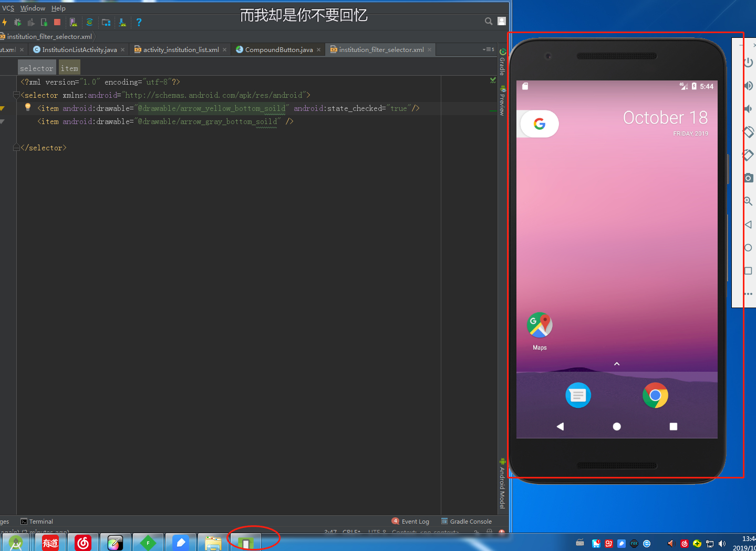Open the Gradle side panel

[503, 62]
